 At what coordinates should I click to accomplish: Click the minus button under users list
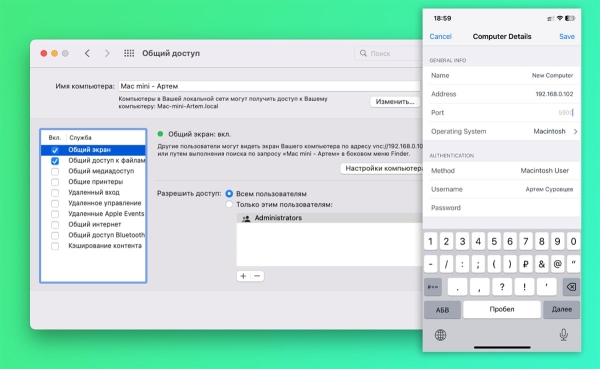[x=257, y=276]
